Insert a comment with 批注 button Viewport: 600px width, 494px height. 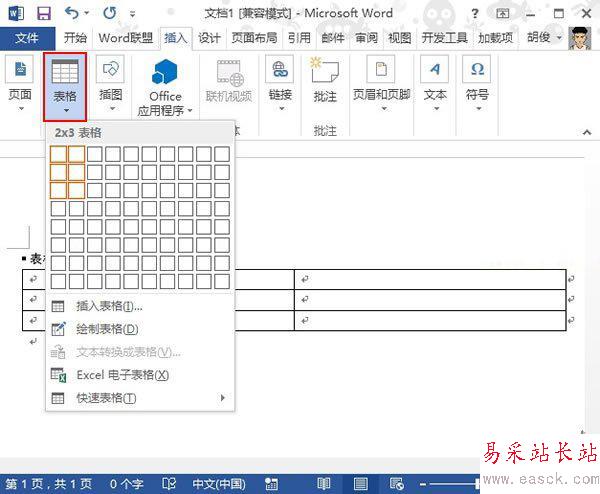(x=325, y=80)
